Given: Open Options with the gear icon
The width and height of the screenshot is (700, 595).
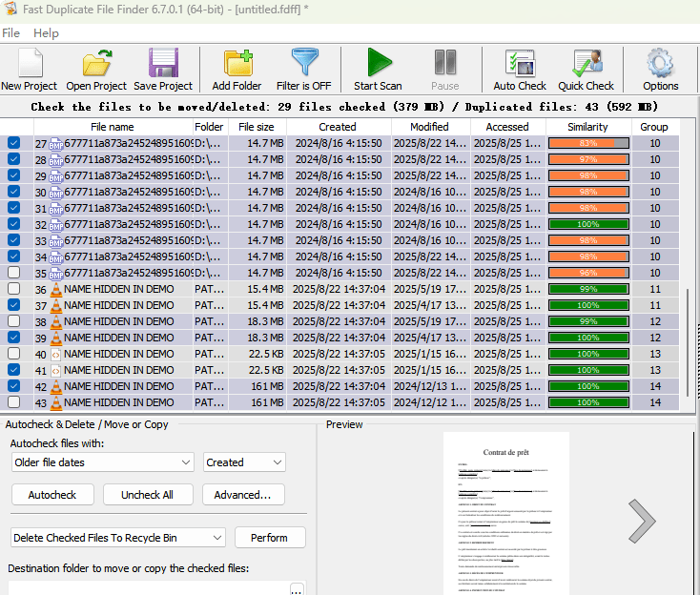Looking at the screenshot, I should pos(660,63).
